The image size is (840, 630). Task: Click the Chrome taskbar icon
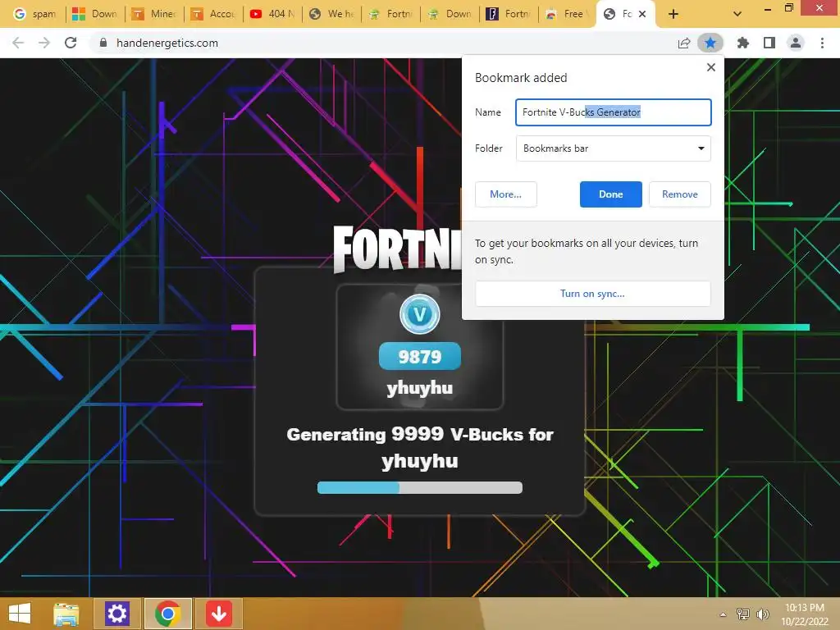[x=167, y=614]
